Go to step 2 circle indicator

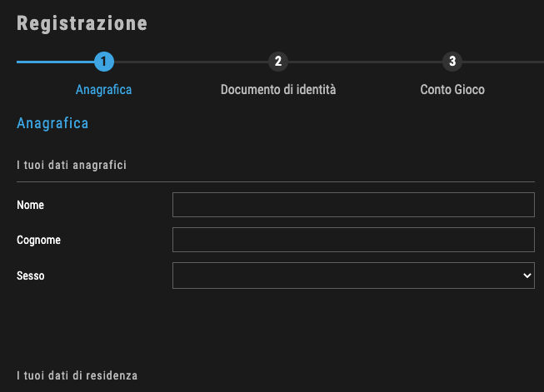278,62
